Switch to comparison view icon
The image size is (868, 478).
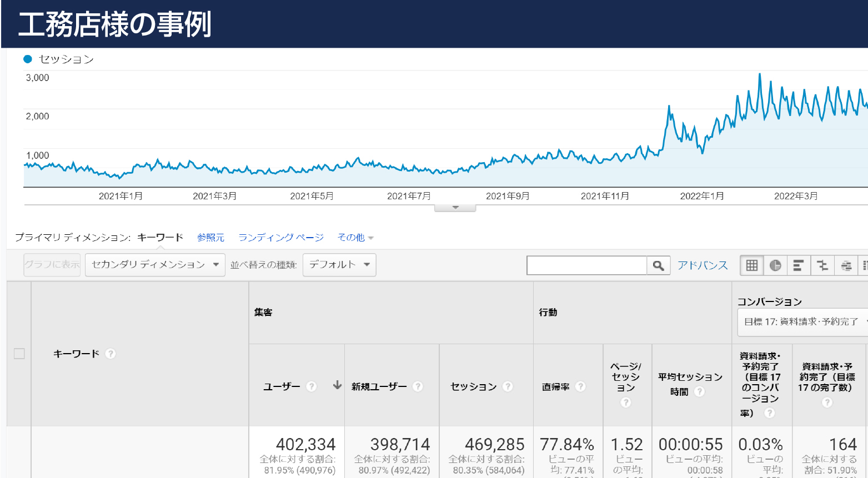(822, 265)
